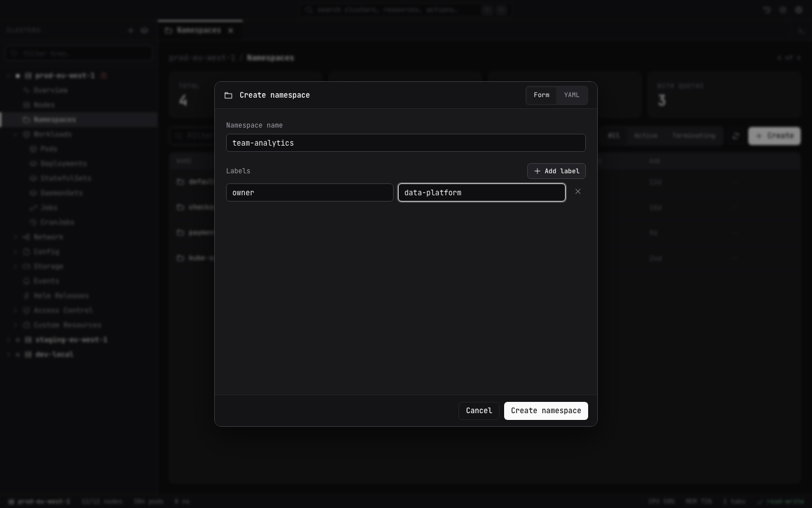Expand the dev-local cluster
812x508 pixels.
tap(9, 354)
